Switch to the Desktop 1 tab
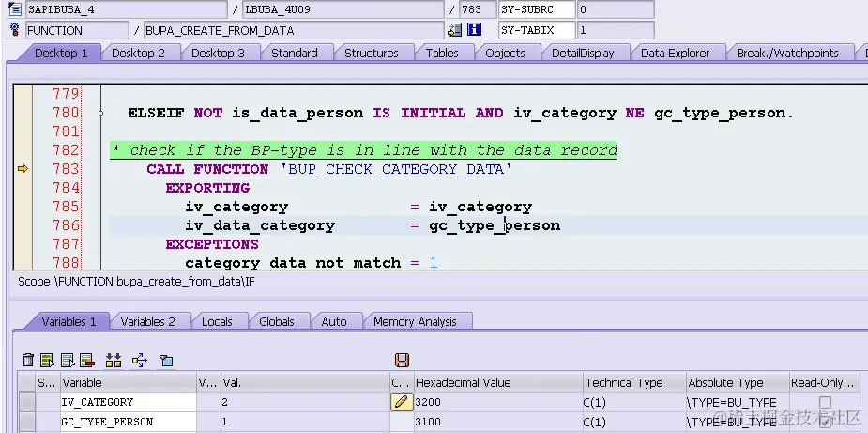The image size is (868, 433). 61,54
